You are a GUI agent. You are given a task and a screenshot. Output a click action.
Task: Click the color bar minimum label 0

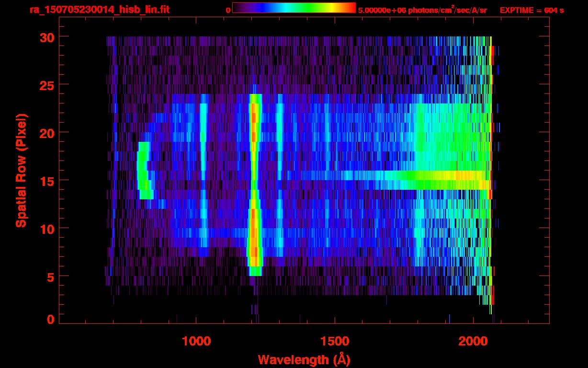pos(228,10)
